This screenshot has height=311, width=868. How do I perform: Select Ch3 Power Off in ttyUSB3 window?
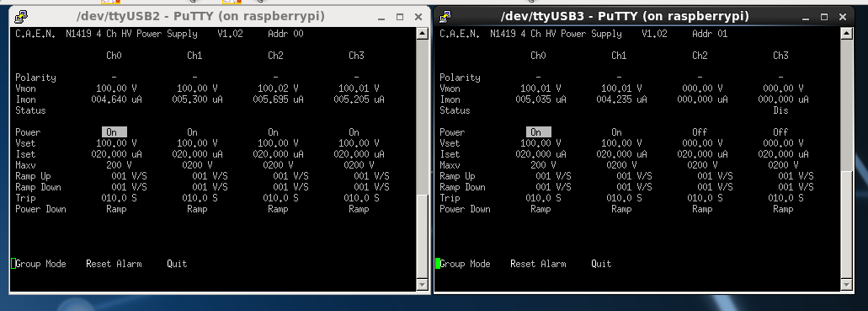(780, 132)
